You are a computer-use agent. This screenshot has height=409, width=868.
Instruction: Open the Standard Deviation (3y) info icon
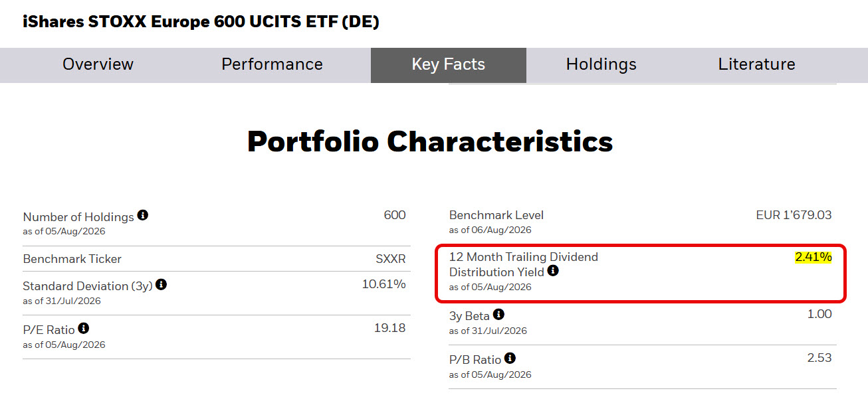pyautogui.click(x=161, y=284)
